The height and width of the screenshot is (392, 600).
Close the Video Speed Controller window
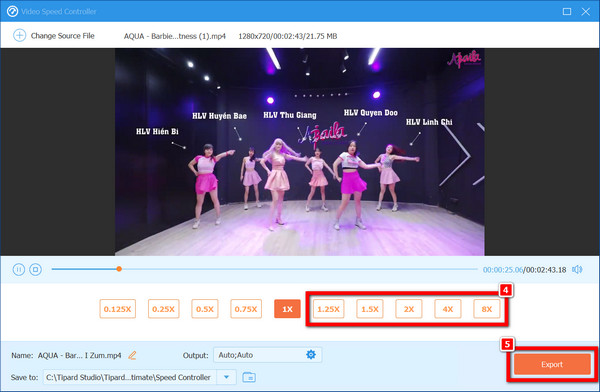pos(585,11)
